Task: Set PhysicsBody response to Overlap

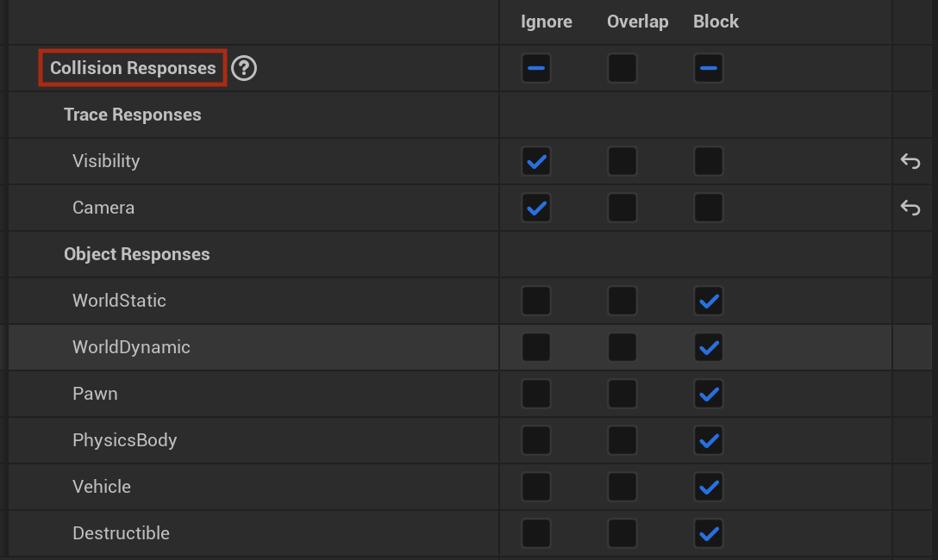Action: pos(622,440)
